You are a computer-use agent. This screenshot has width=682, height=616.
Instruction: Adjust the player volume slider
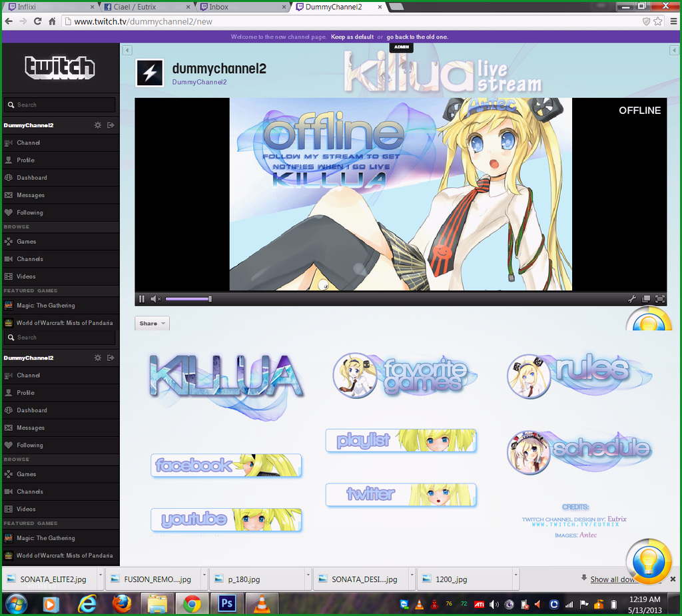188,299
